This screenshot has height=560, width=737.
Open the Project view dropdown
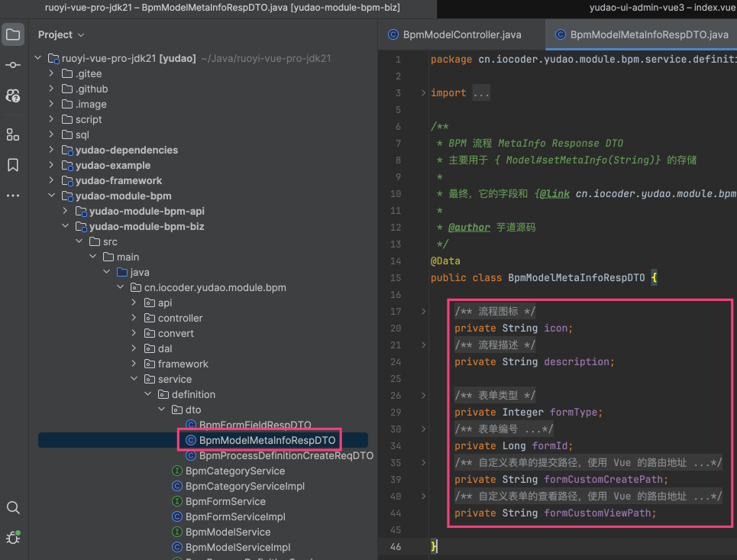[x=61, y=34]
